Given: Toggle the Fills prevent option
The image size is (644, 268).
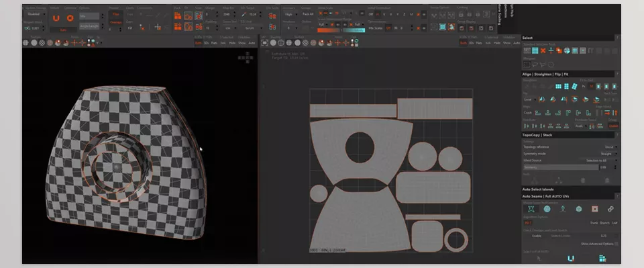Looking at the screenshot, I should click(x=116, y=14).
